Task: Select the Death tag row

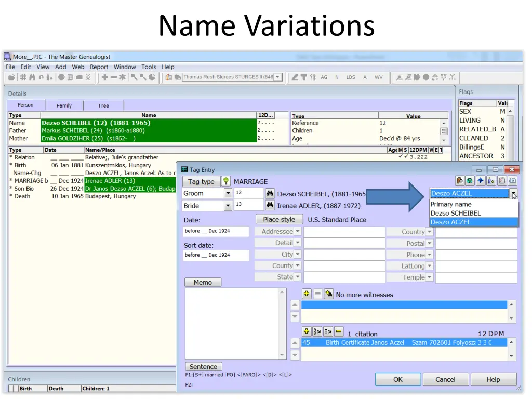Action: click(91, 196)
